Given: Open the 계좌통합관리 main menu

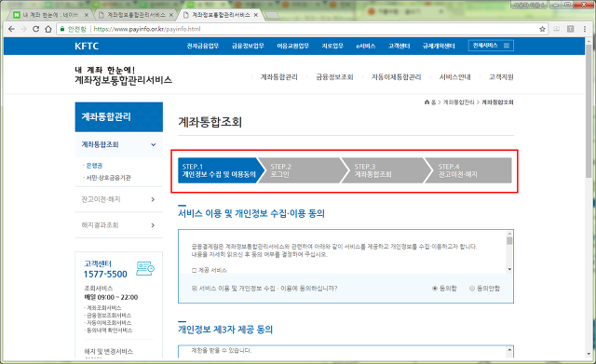Looking at the screenshot, I should point(279,77).
